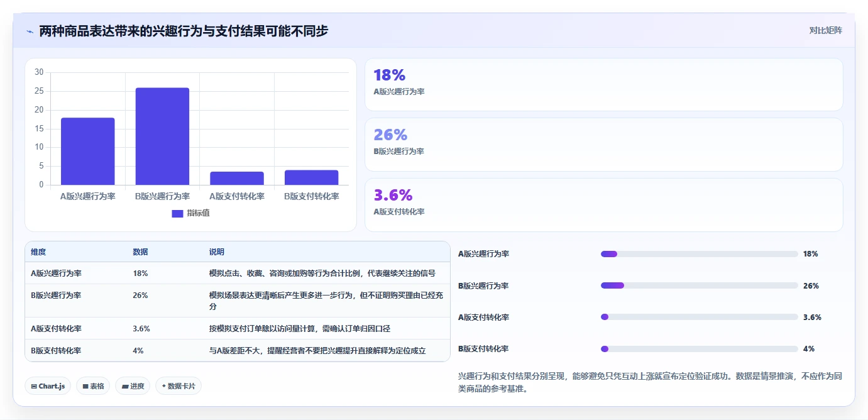Click the 18% value beside progress bar
Image resolution: width=868 pixels, height=420 pixels.
811,254
